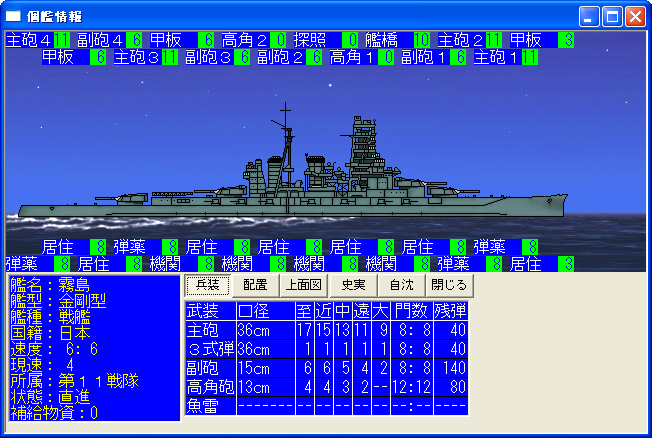Select the 甲板 label with value 3
Screen dimensions: 652x438
tap(542, 40)
